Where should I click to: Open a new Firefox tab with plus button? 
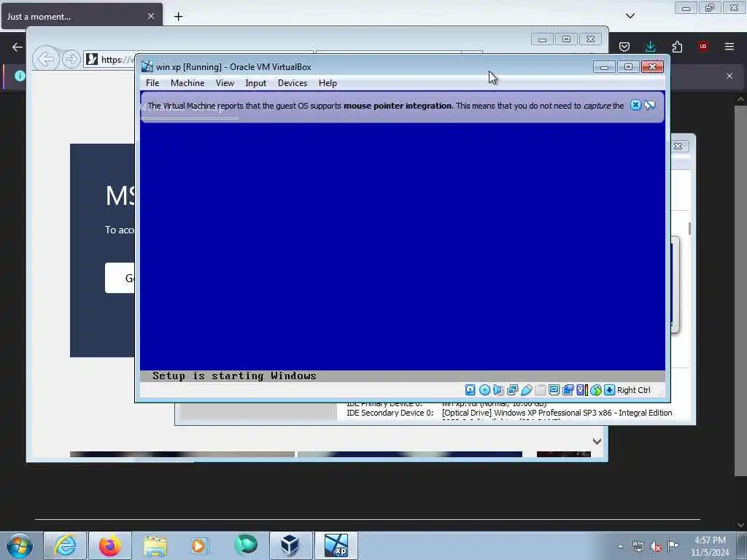[178, 17]
